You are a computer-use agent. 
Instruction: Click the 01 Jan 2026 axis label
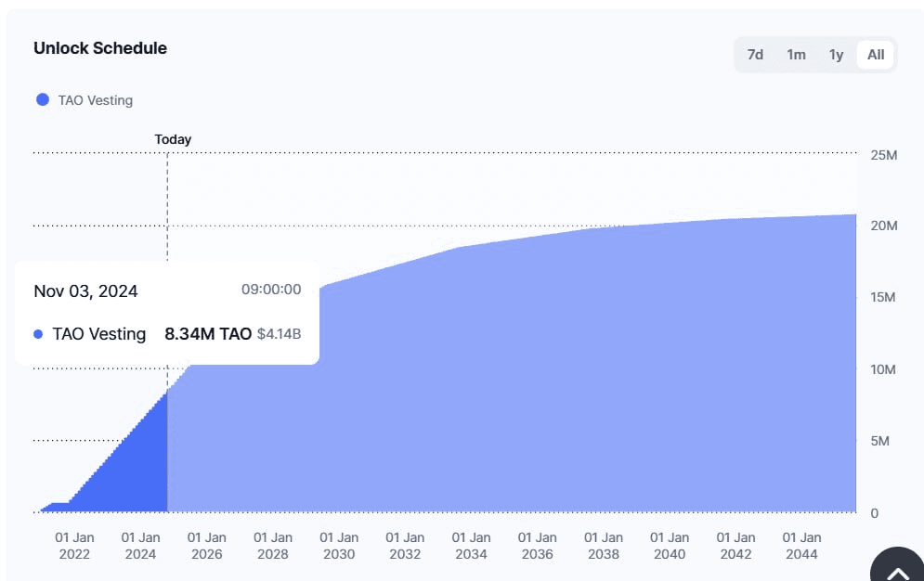tap(206, 546)
